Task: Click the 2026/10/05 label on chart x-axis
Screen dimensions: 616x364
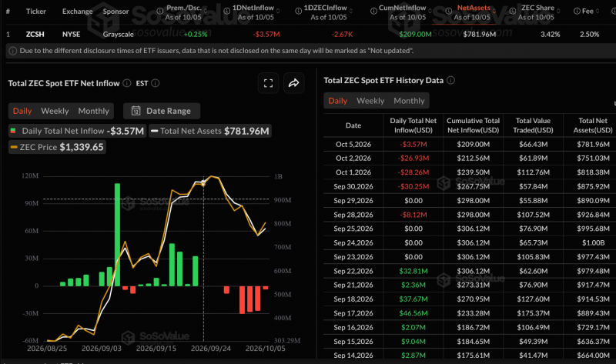Action: click(x=265, y=349)
